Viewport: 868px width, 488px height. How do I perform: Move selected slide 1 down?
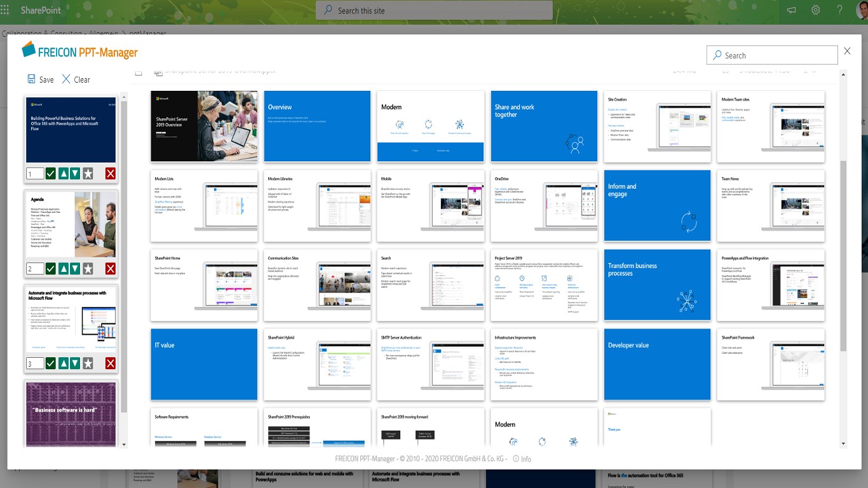point(75,173)
